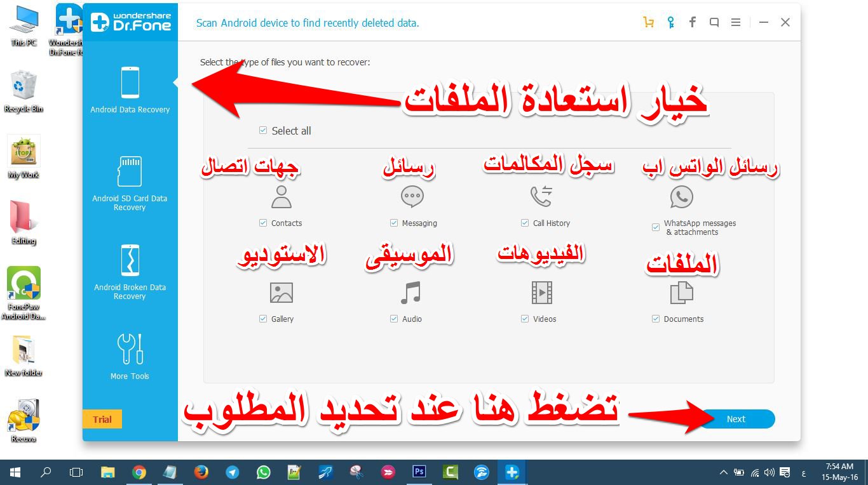The width and height of the screenshot is (868, 485).
Task: Select the Recuva desktop shortcut
Action: pos(24,421)
